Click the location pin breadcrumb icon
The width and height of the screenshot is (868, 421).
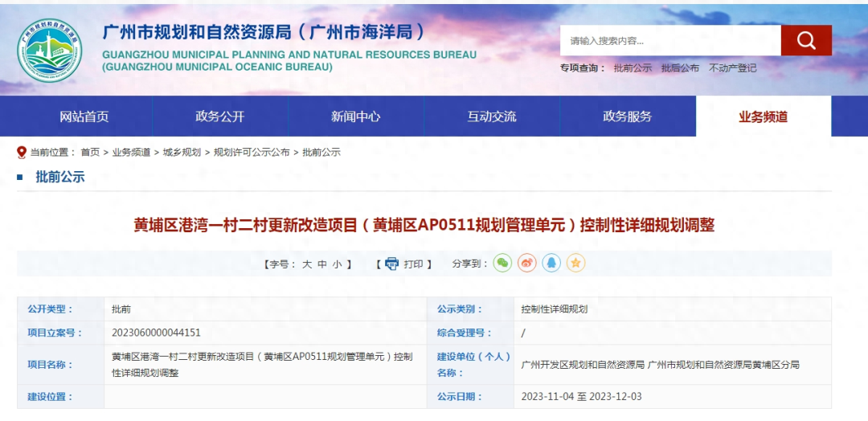(22, 152)
